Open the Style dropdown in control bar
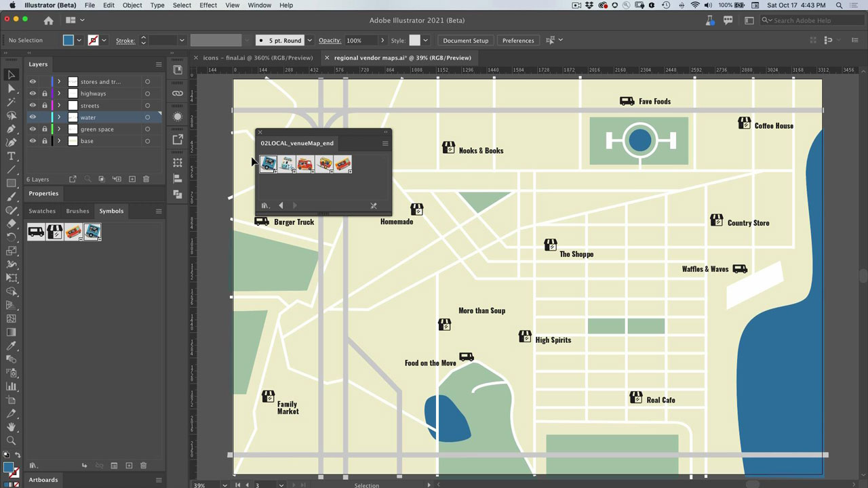 point(425,41)
